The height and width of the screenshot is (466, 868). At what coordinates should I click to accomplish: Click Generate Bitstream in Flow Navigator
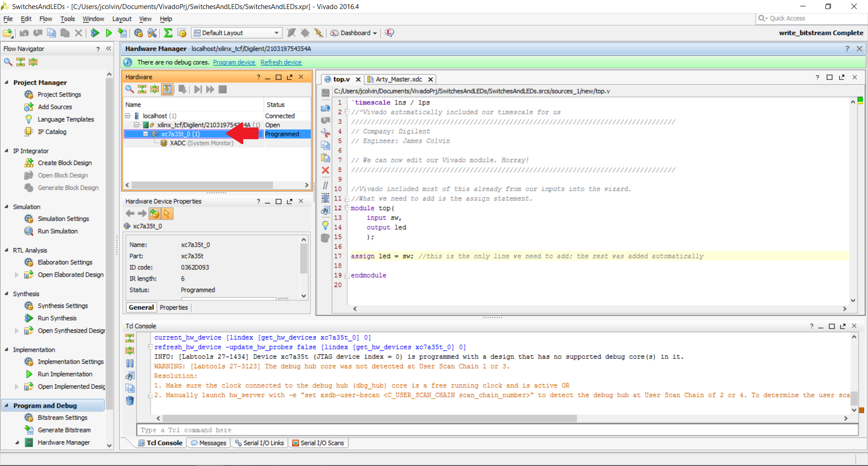pyautogui.click(x=64, y=430)
